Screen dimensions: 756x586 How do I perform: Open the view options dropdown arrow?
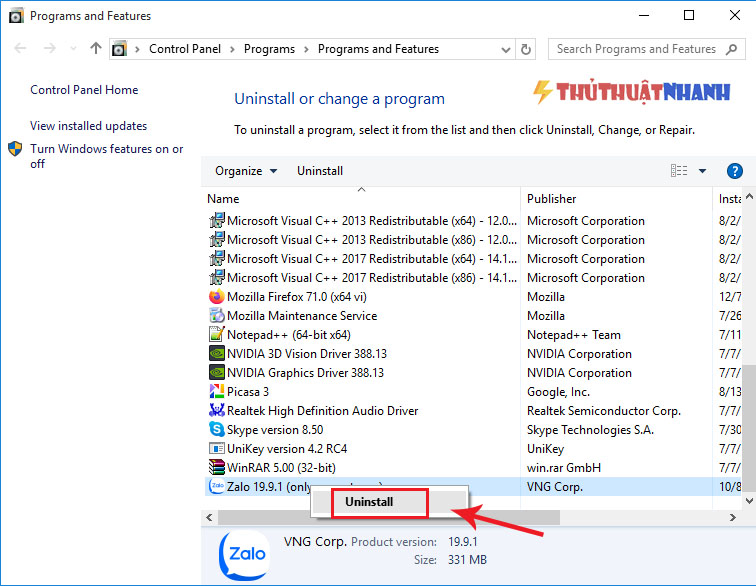coord(702,171)
